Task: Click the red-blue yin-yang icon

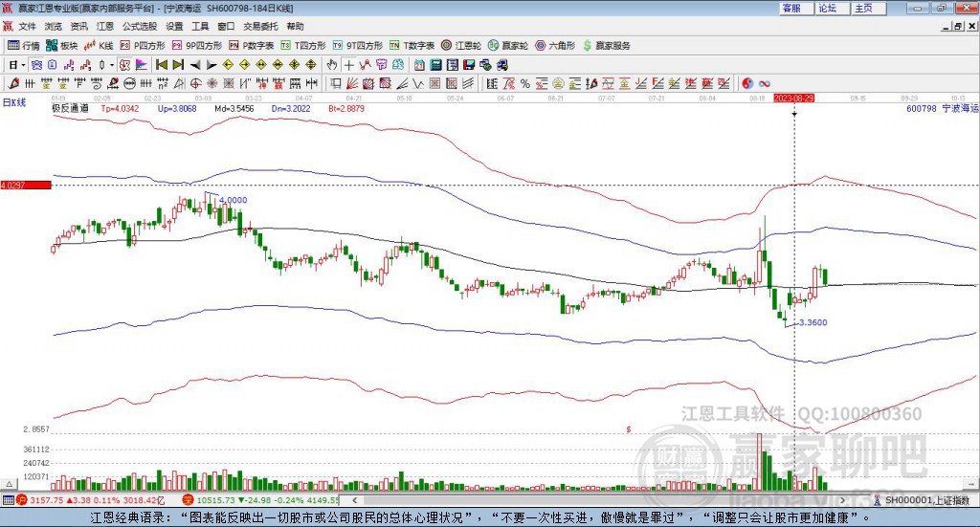Action: (x=747, y=83)
